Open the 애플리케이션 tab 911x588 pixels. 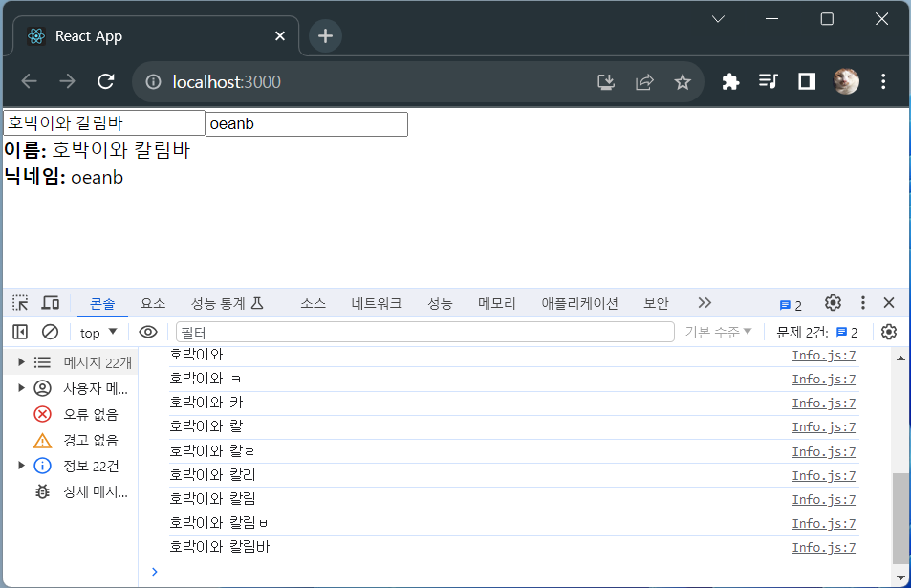coord(579,303)
